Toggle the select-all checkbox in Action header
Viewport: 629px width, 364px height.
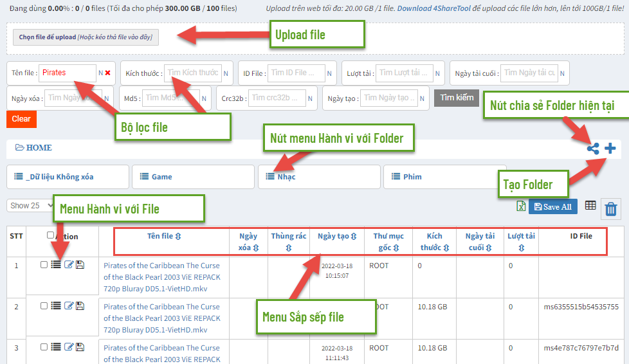point(51,235)
